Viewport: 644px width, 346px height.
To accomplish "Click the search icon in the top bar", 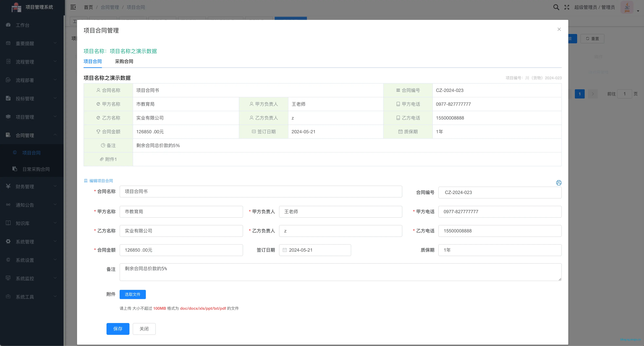I will [556, 7].
